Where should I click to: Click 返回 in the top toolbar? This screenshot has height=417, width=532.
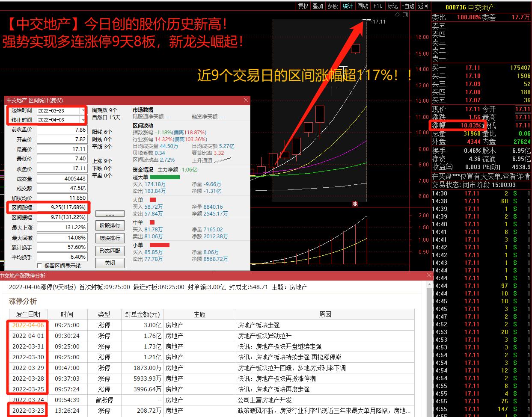tap(423, 6)
